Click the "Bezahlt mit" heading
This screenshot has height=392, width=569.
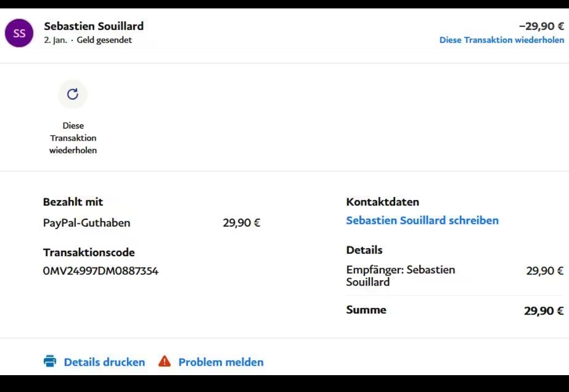click(x=73, y=202)
